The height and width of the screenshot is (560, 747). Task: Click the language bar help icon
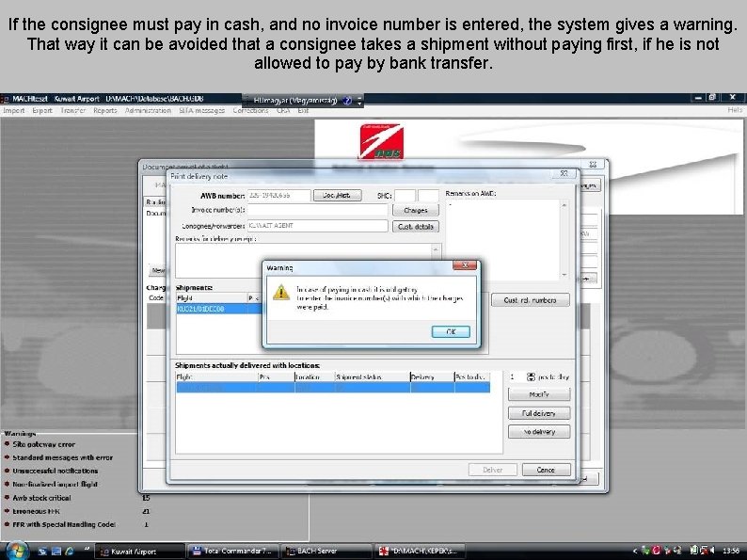[x=347, y=101]
